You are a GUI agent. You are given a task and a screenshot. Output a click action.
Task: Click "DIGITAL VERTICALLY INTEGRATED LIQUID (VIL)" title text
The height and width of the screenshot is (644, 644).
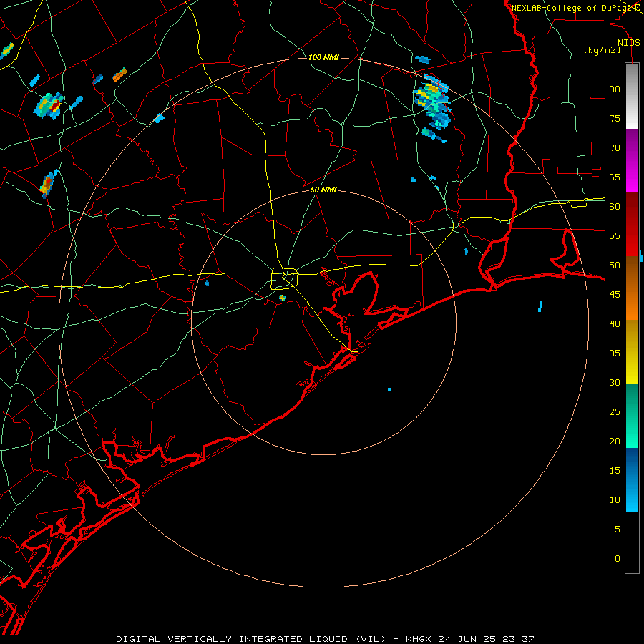click(x=251, y=639)
